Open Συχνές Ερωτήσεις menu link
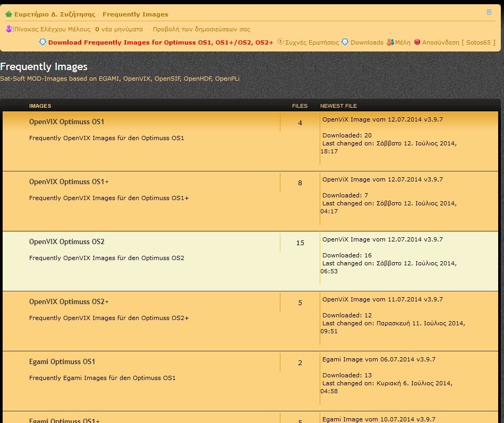This screenshot has height=423, width=504. pyautogui.click(x=312, y=42)
